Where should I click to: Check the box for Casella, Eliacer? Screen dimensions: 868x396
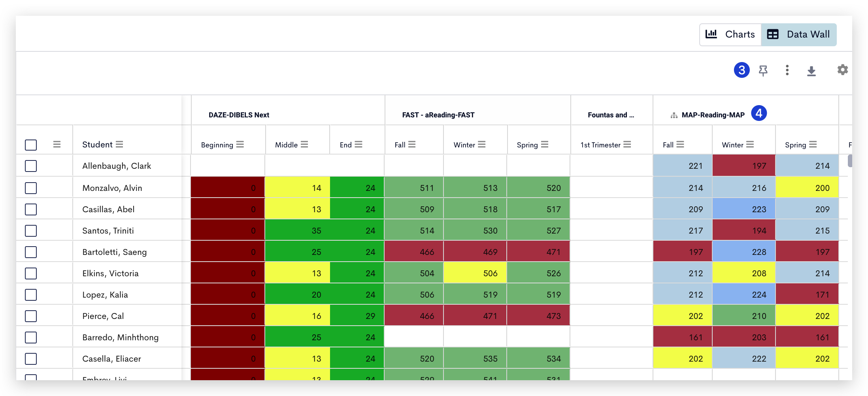[31, 359]
